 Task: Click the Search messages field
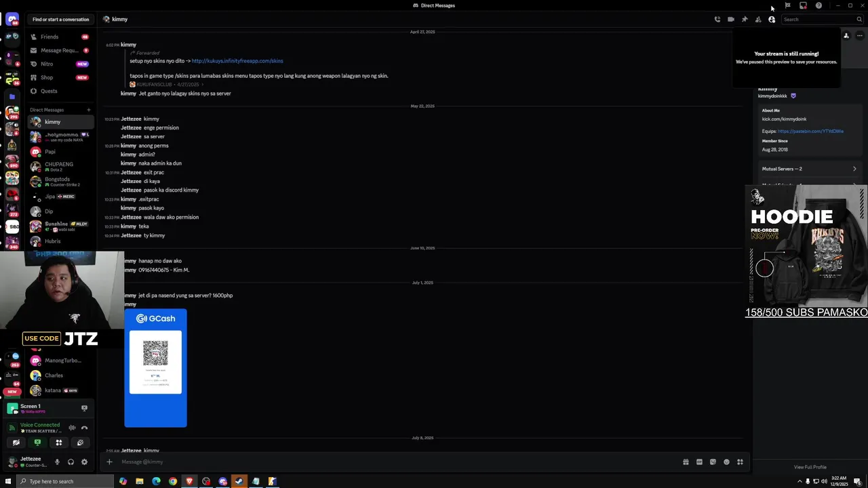822,20
